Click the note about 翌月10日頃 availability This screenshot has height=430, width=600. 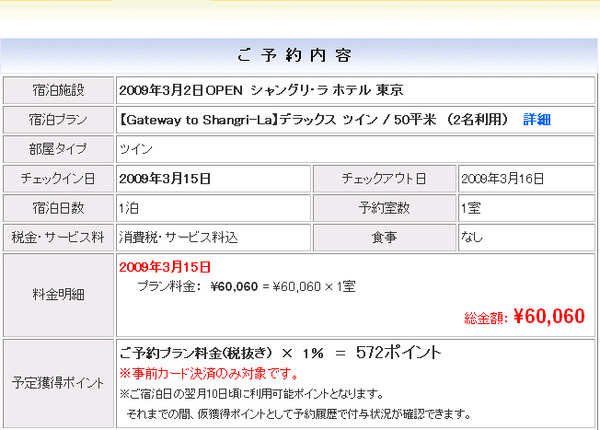point(251,394)
